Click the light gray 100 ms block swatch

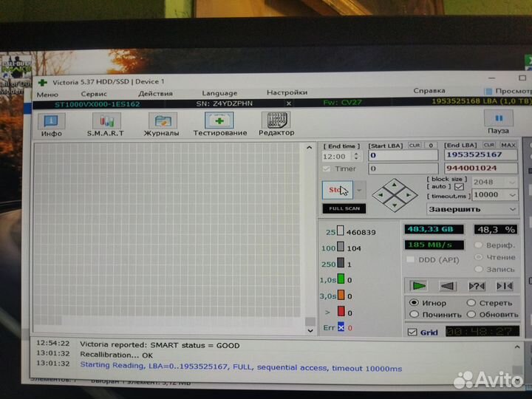pyautogui.click(x=341, y=247)
